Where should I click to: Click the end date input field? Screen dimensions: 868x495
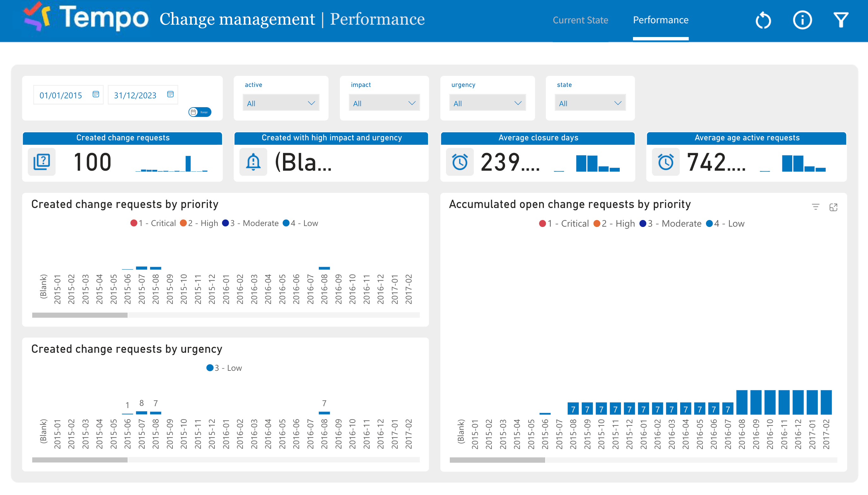135,95
